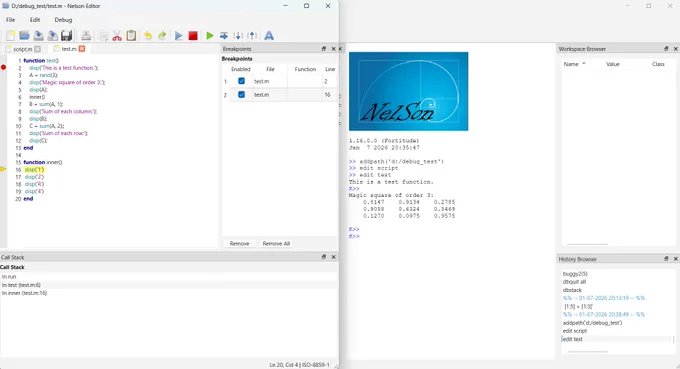Paste from clipboard icon
Viewport: 680px width, 369px height.
pyautogui.click(x=131, y=36)
